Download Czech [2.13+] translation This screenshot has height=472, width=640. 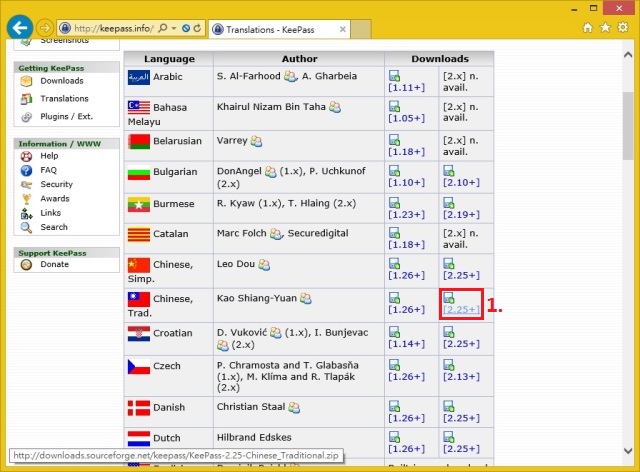tap(461, 376)
